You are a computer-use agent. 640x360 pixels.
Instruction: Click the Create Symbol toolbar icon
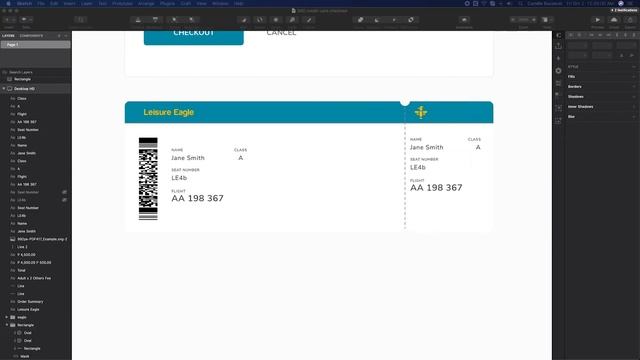(x=81, y=20)
